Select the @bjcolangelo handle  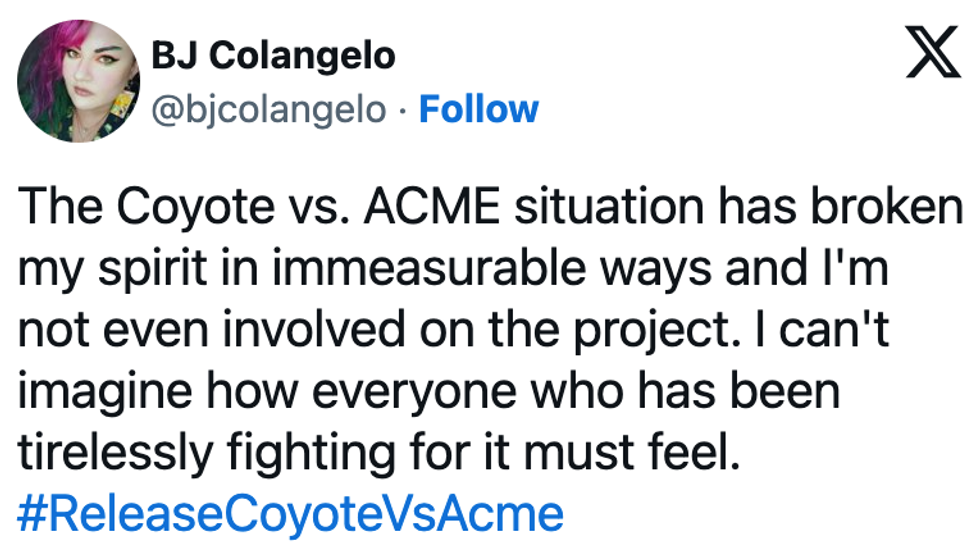pyautogui.click(x=268, y=109)
